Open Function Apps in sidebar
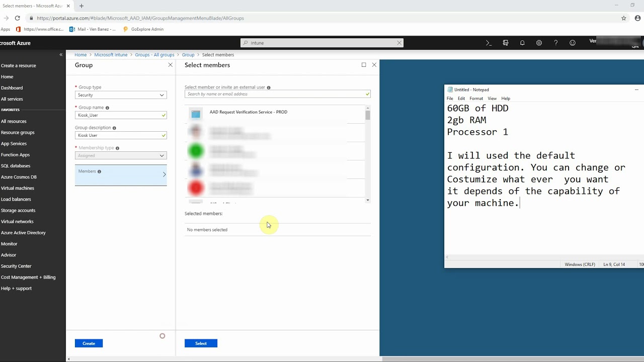The image size is (644, 362). [15, 155]
